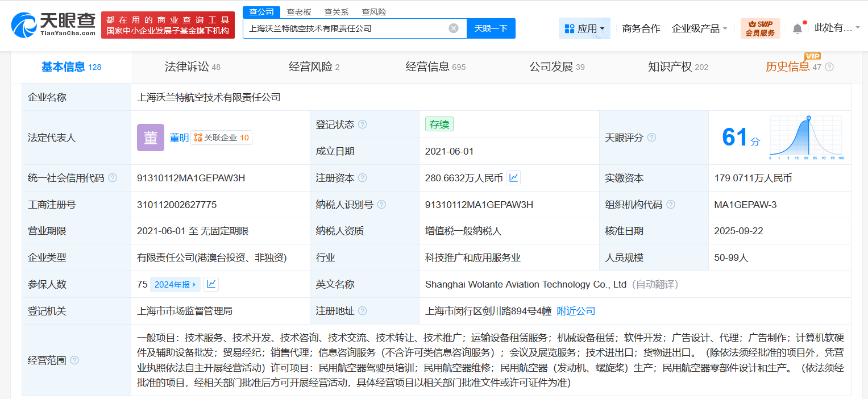Click the notification bell icon
This screenshot has height=399, width=868.
point(797,27)
